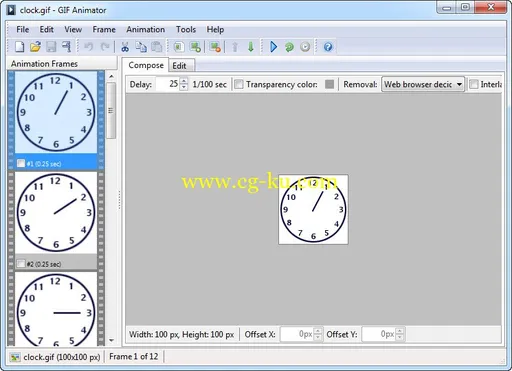Click the Delay value field
The height and width of the screenshot is (371, 512).
(x=168, y=84)
